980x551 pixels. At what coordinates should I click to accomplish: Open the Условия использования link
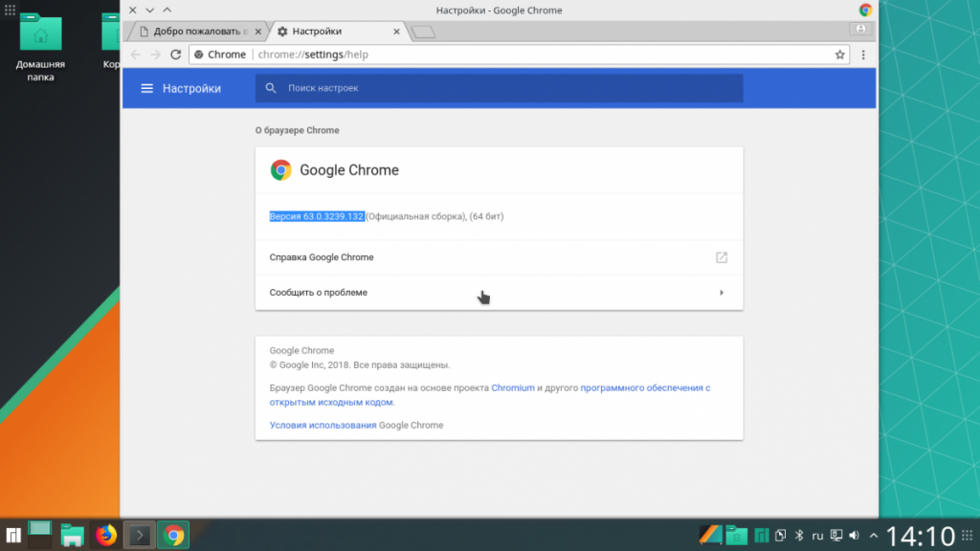click(323, 426)
